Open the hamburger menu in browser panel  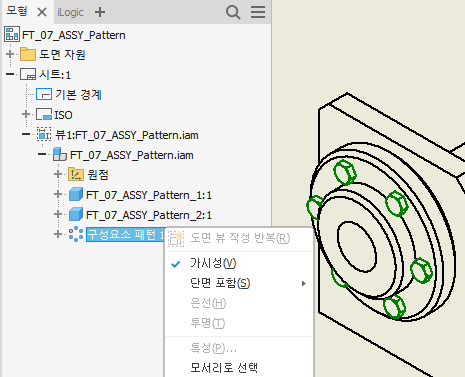(258, 12)
